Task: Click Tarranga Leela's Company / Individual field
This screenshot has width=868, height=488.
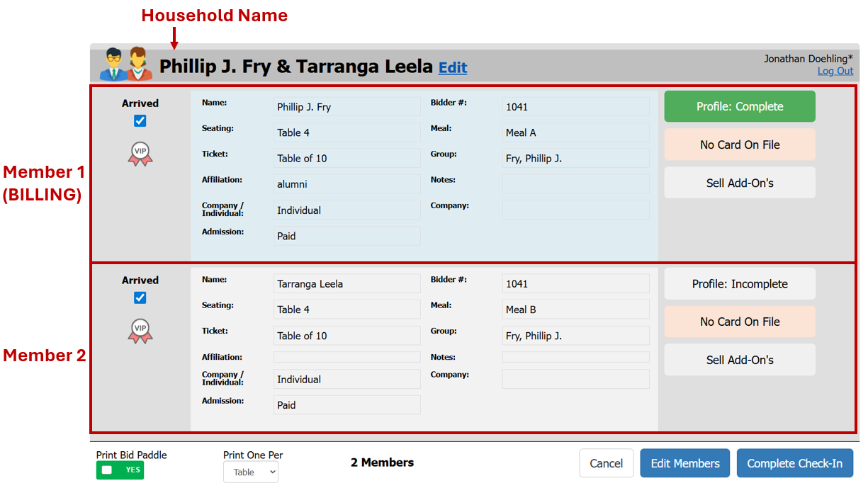Action: pyautogui.click(x=347, y=379)
